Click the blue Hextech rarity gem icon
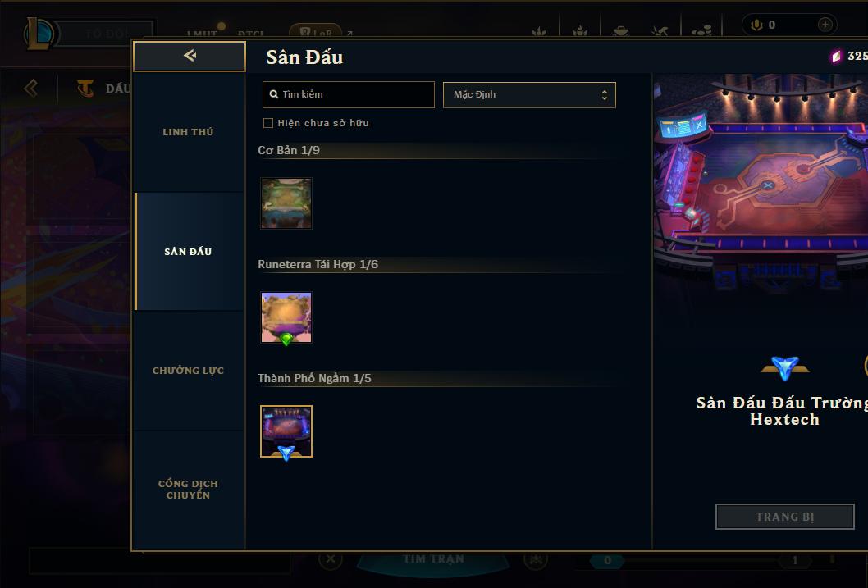The image size is (868, 588). 785,368
